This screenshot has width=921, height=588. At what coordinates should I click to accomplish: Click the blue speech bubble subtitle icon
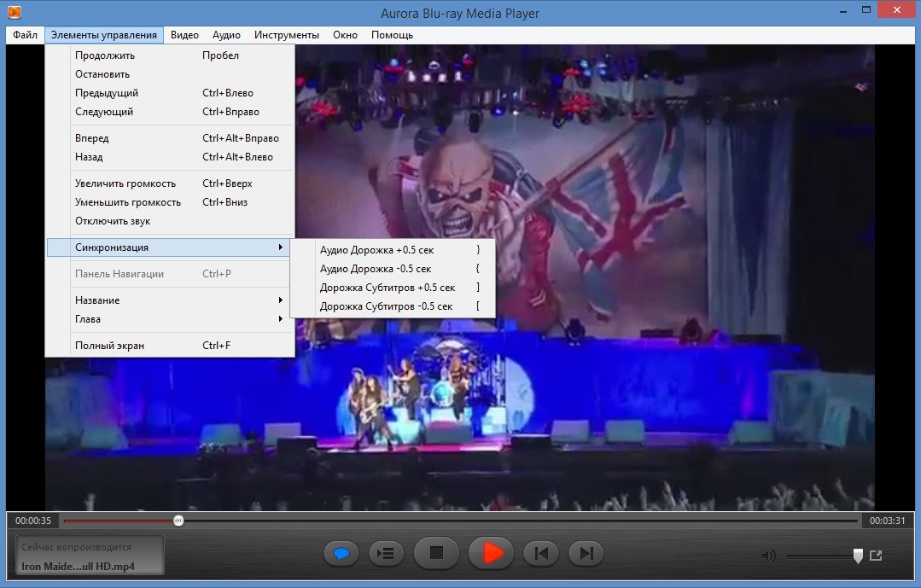(x=341, y=553)
